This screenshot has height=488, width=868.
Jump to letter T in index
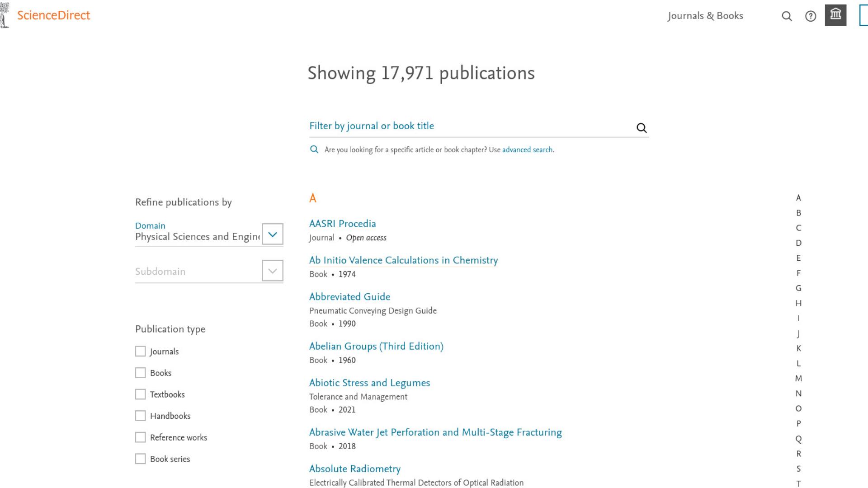coord(798,484)
